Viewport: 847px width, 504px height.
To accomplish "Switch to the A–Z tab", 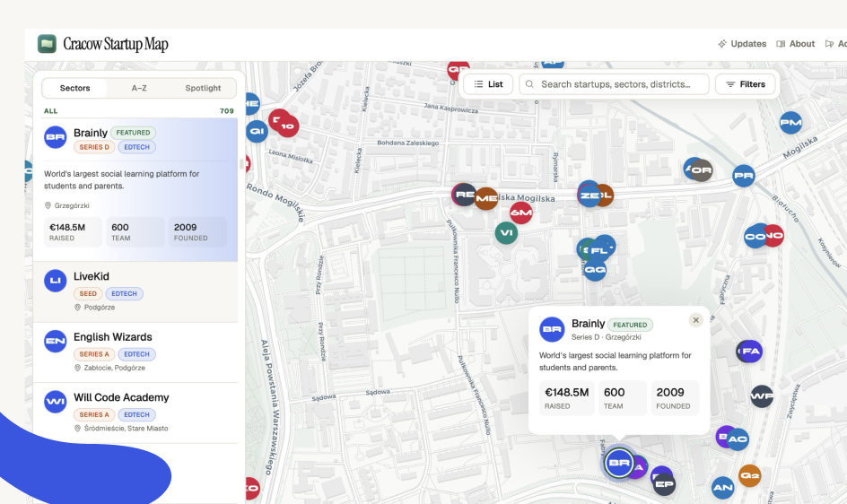I will [x=139, y=88].
